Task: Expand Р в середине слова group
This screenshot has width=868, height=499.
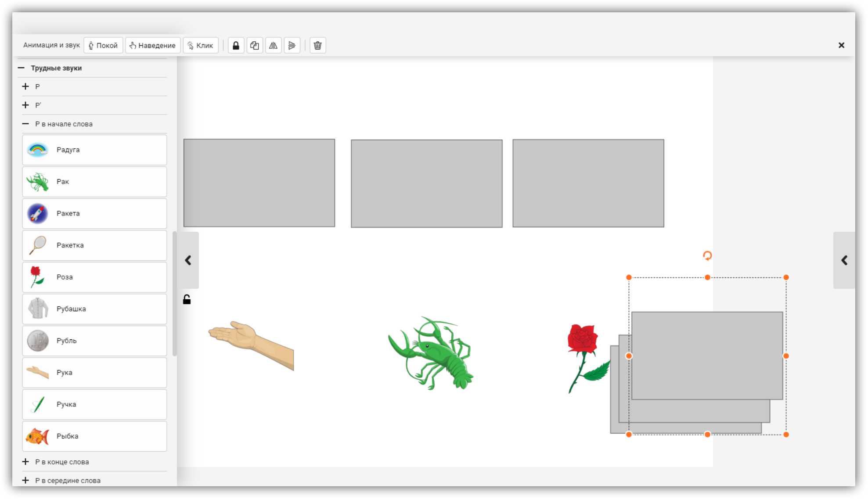Action: click(x=25, y=481)
